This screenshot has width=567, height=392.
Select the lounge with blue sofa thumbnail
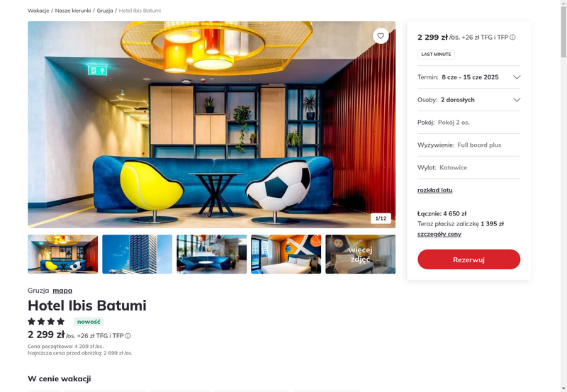click(211, 254)
